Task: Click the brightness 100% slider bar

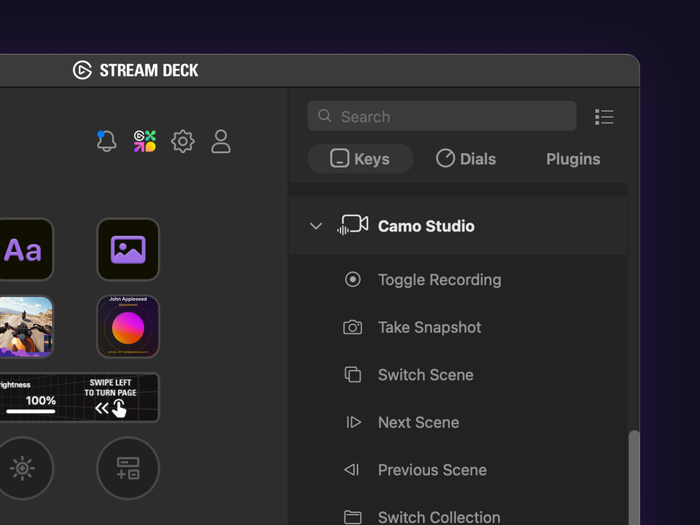Action: pos(30,412)
